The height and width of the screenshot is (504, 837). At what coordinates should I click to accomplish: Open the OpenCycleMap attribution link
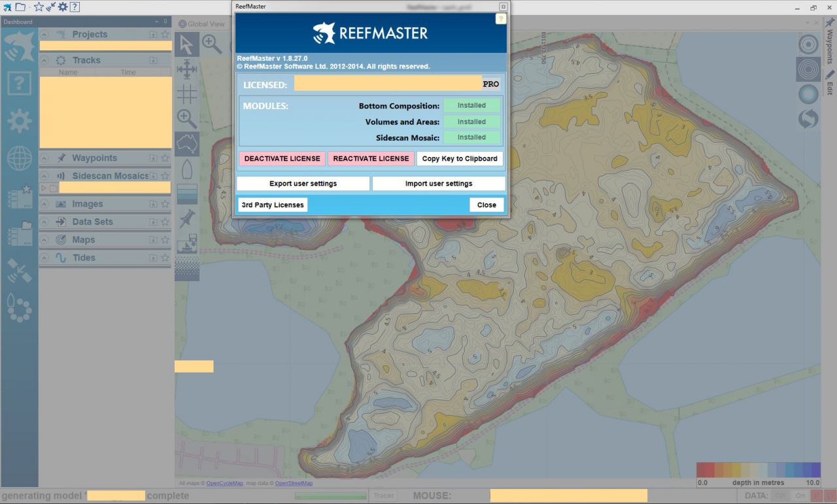click(x=225, y=484)
